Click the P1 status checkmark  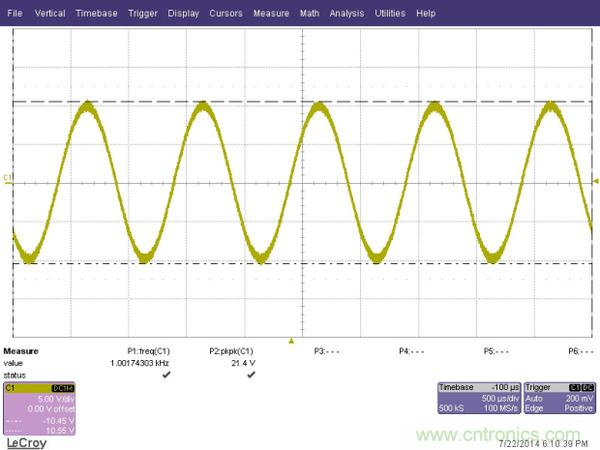coord(166,374)
